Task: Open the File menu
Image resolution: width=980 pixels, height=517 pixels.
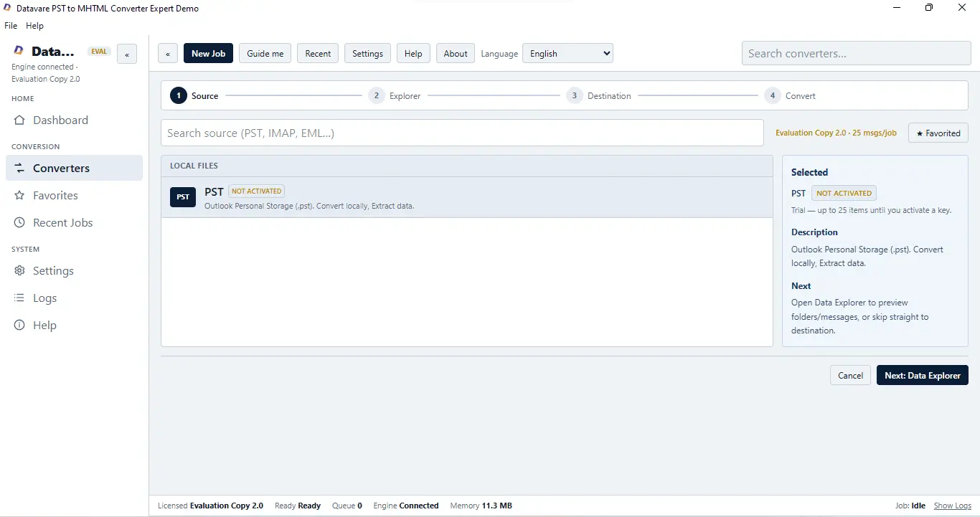Action: coord(11,26)
